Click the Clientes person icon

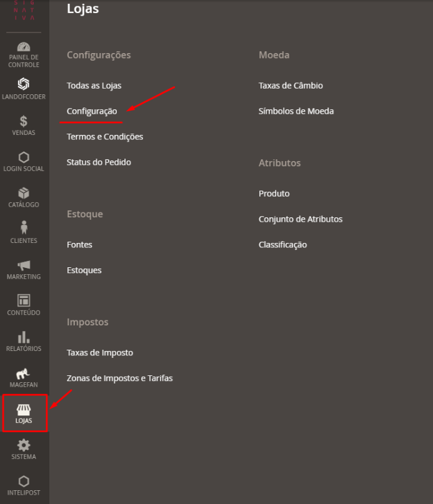coord(24,229)
